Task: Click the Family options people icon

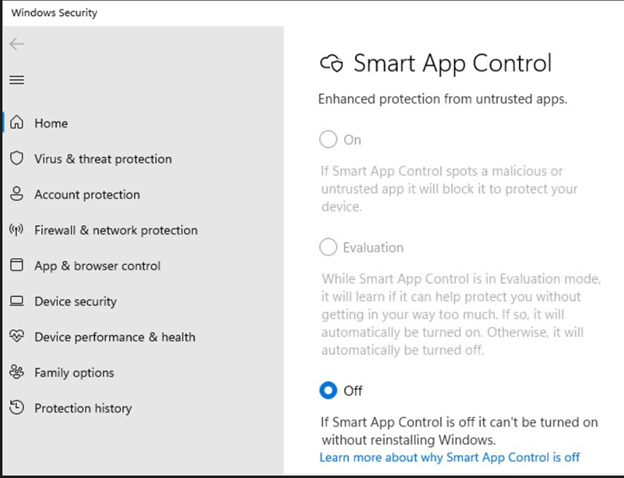Action: point(16,372)
